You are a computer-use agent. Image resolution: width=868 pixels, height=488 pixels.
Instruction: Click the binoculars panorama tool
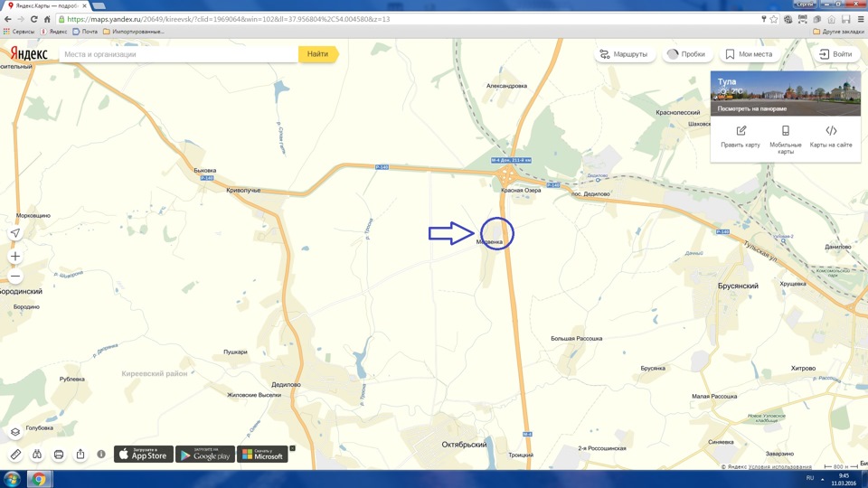click(x=37, y=455)
